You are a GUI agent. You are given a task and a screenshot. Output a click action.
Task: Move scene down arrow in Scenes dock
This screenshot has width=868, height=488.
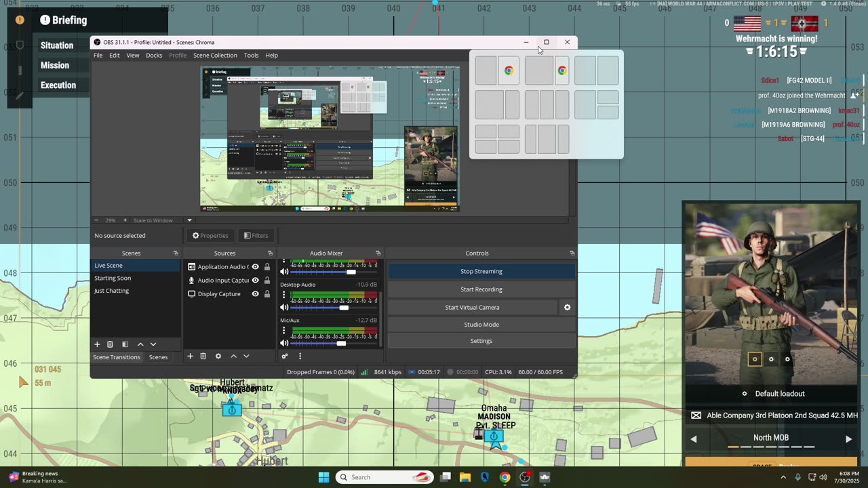(x=153, y=344)
